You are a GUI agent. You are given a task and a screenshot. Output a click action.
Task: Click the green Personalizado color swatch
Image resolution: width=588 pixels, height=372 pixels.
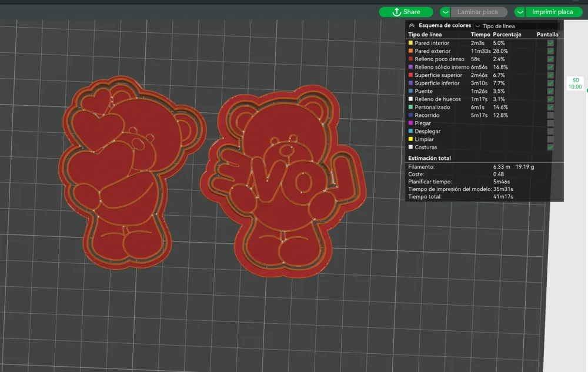410,107
